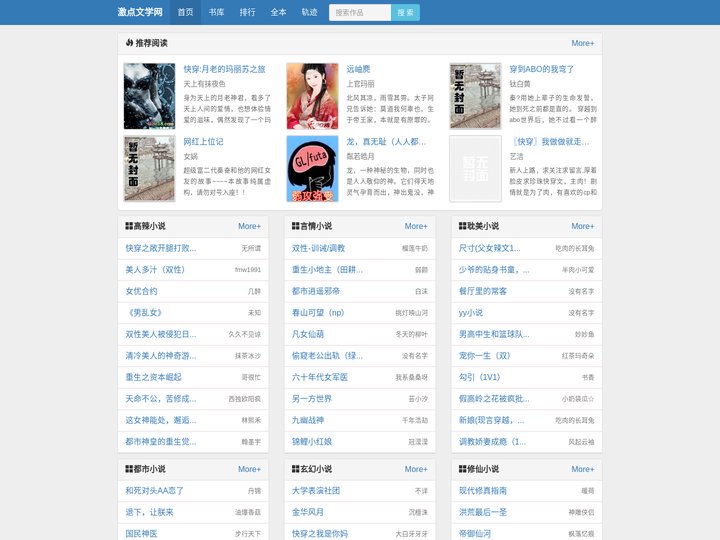This screenshot has width=720, height=540.
Task: Open the novel 餐厅里的常客
Action: coord(483,291)
